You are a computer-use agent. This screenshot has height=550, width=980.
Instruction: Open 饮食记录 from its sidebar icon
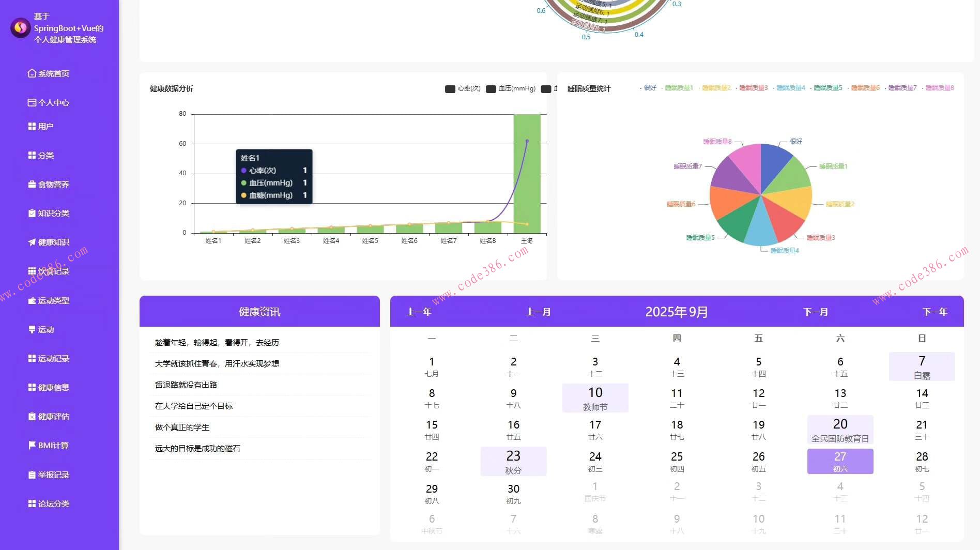[x=32, y=271]
